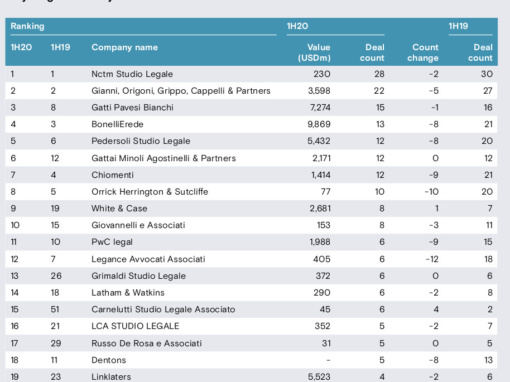Click on White & Case
The image size is (510, 382).
pyautogui.click(x=119, y=208)
